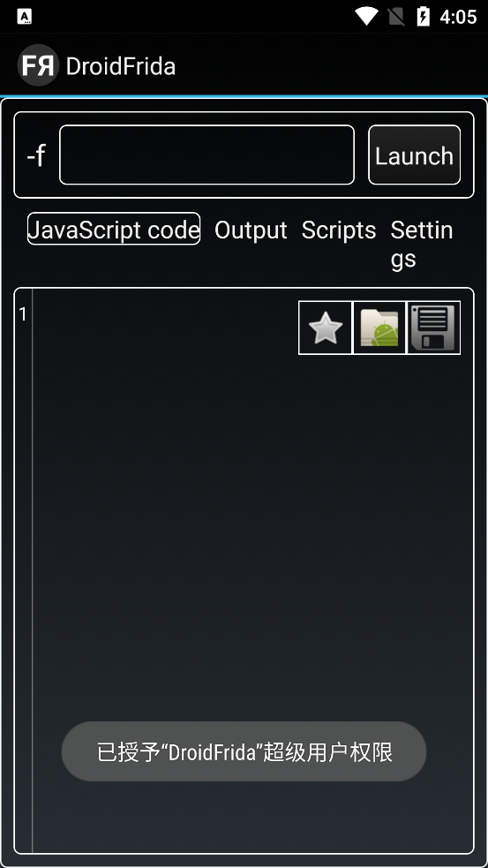Tap the -f label

tap(36, 155)
